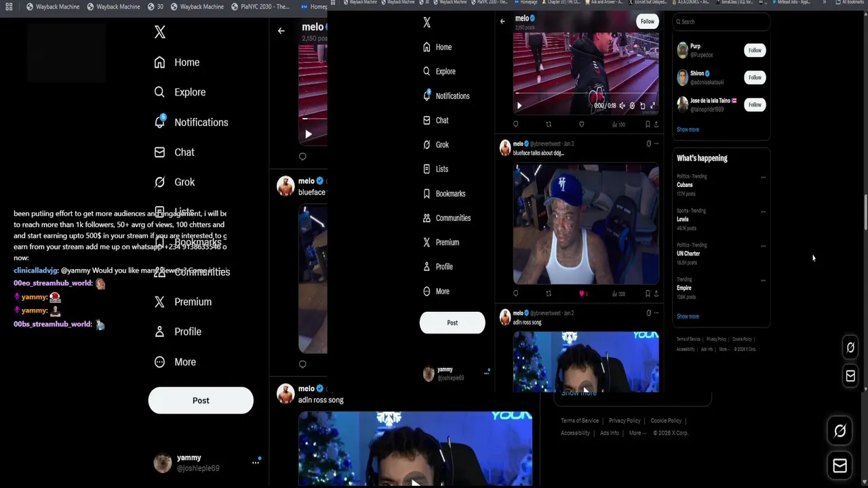This screenshot has height=488, width=868.
Task: Expand More menu in inset window sidebar
Action: tap(436, 291)
